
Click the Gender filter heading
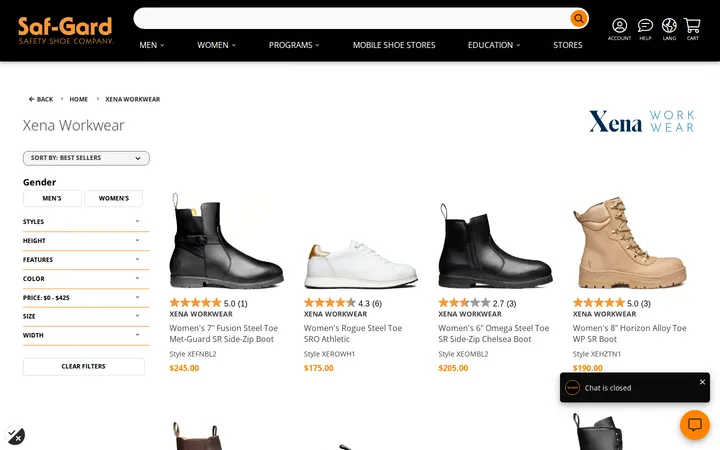point(39,182)
